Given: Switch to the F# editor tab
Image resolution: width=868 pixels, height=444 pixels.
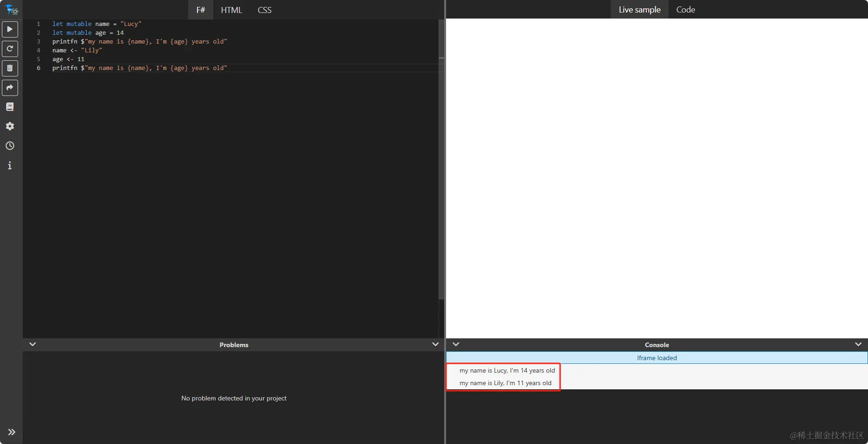Looking at the screenshot, I should click(201, 10).
